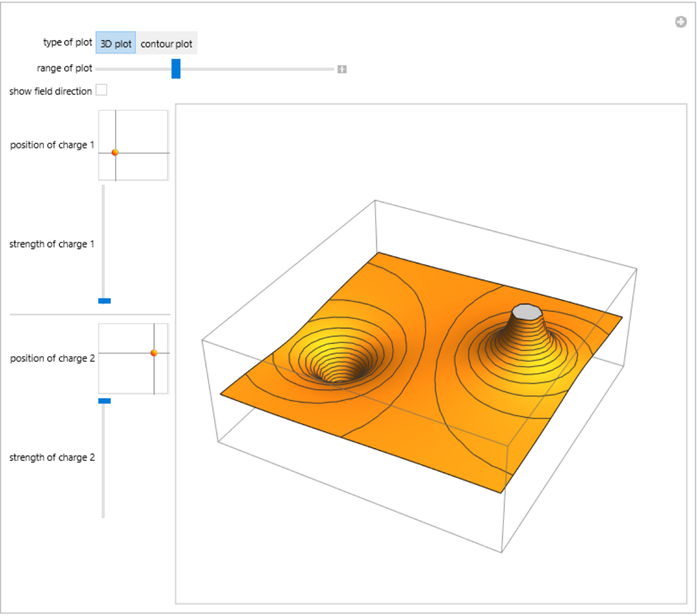
Task: Click the charge 2 position locator dot
Action: (x=154, y=353)
